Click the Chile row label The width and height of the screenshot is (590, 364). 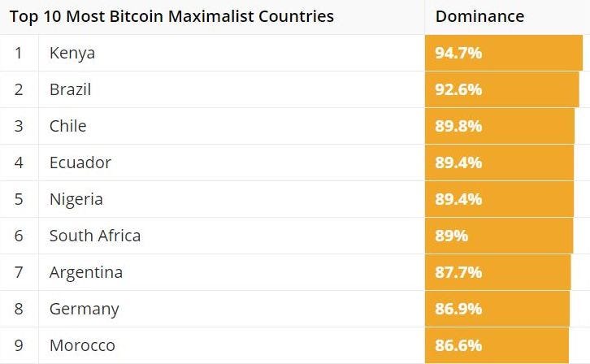68,126
